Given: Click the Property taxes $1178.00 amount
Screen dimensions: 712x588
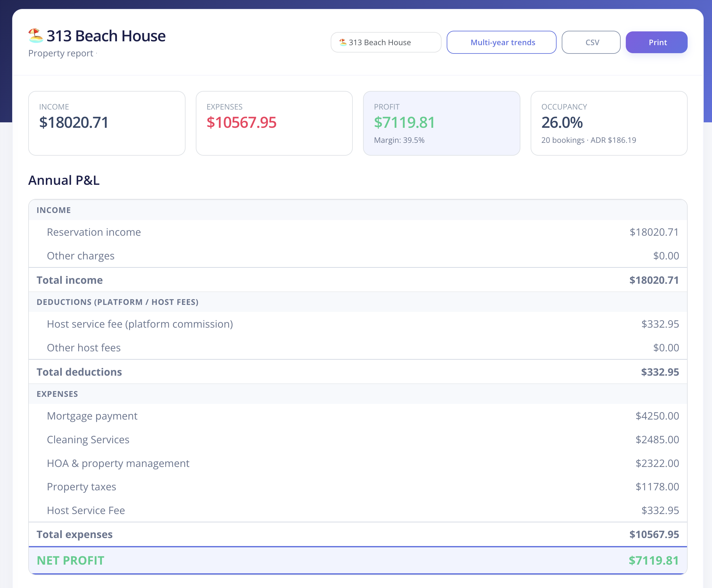Looking at the screenshot, I should (657, 487).
